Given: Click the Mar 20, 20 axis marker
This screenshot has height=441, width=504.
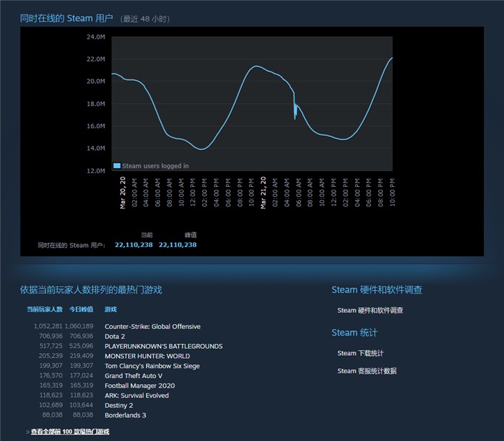Looking at the screenshot, I should point(123,192).
